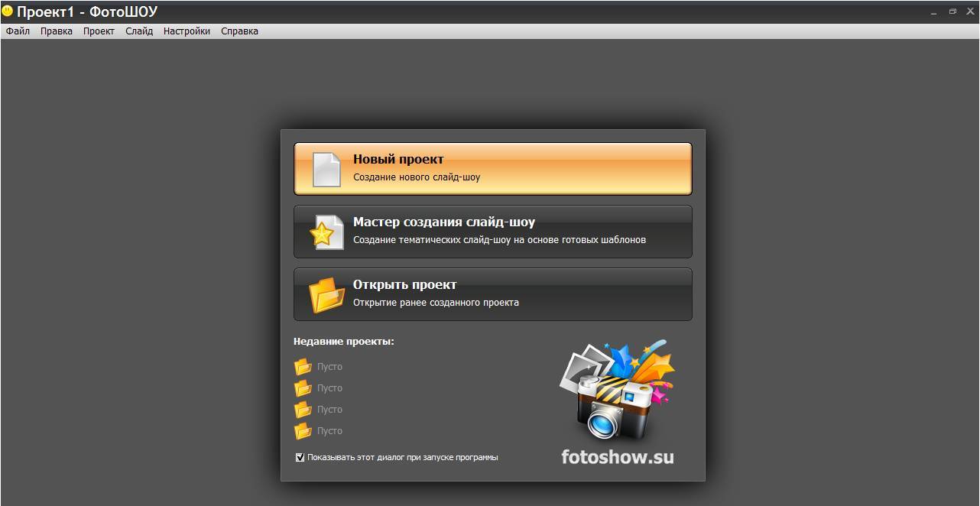
Task: Open the Файл menu
Action: click(18, 31)
